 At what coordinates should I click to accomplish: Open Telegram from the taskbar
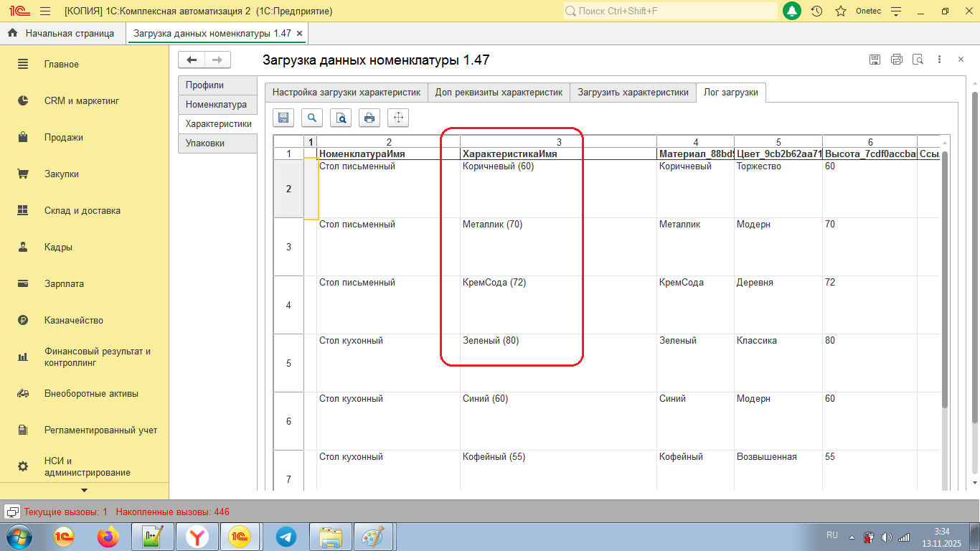click(286, 537)
